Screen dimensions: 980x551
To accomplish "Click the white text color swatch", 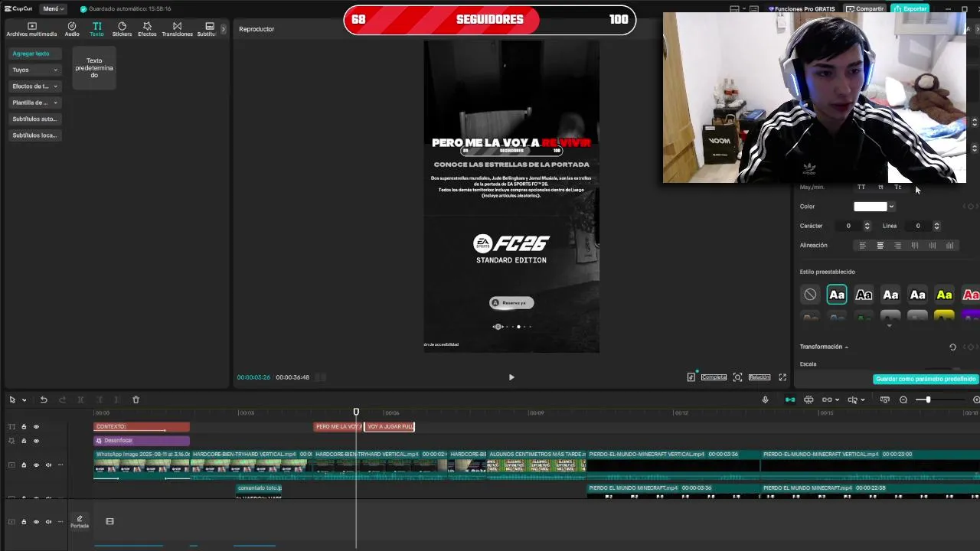I will click(x=870, y=207).
